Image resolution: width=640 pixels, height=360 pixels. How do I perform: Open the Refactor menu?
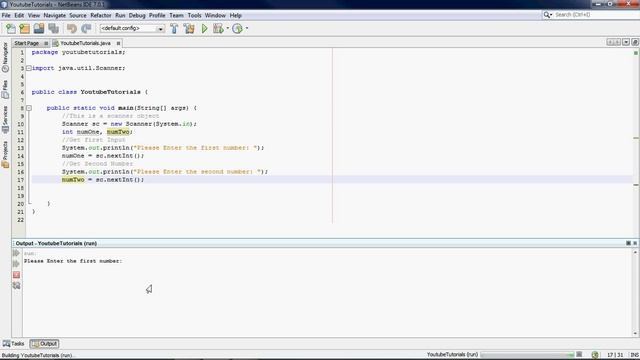(x=101, y=16)
